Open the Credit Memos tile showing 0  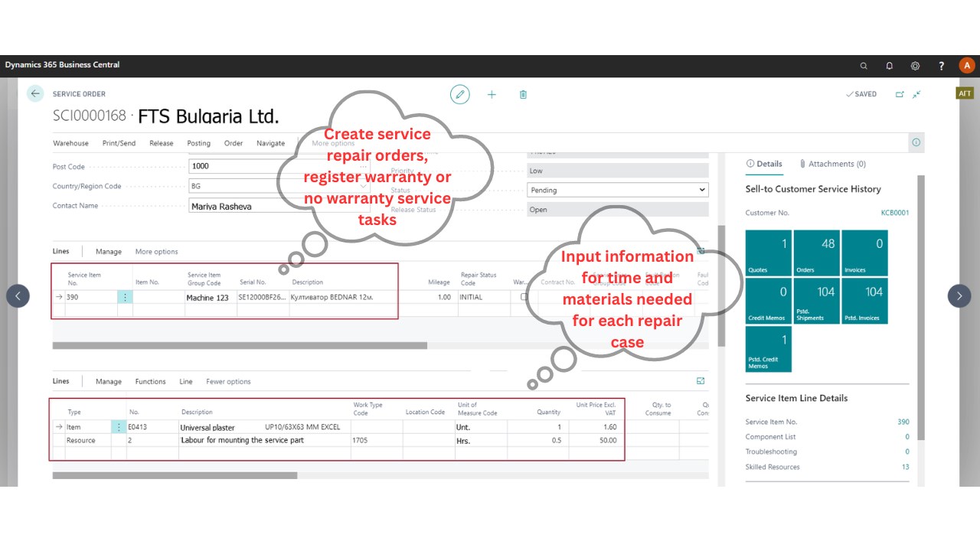[x=769, y=301]
